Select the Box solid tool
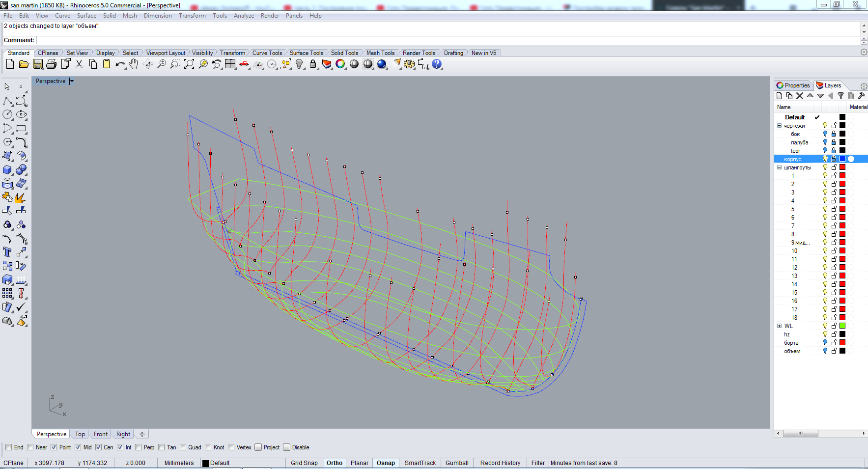868x469 pixels. (7, 170)
